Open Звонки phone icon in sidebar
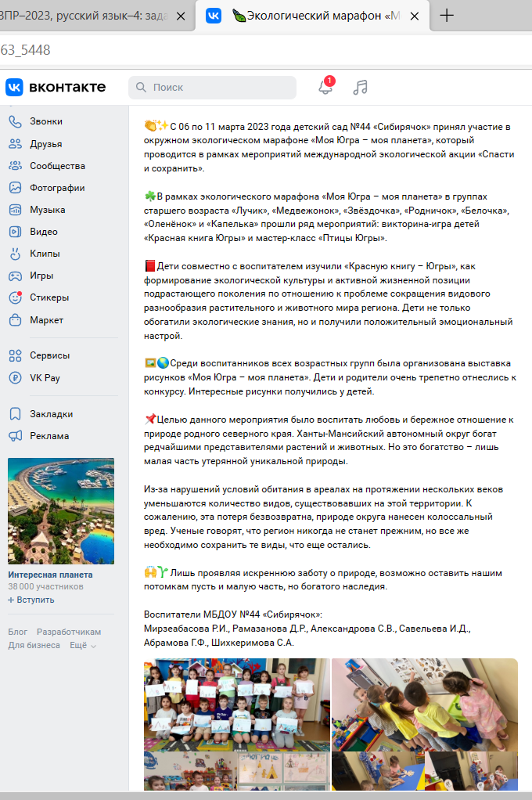 (16, 121)
